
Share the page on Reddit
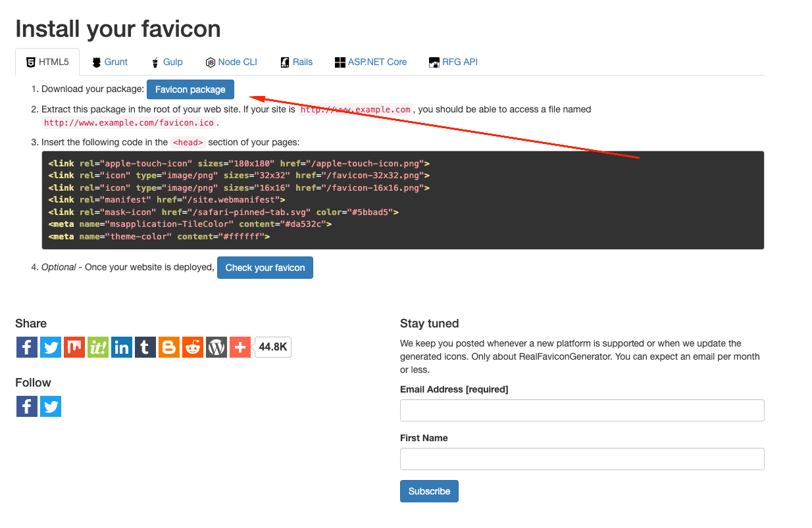193,347
